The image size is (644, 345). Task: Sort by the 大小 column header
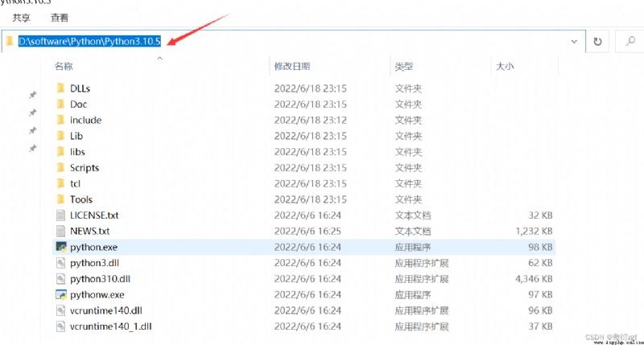point(505,66)
